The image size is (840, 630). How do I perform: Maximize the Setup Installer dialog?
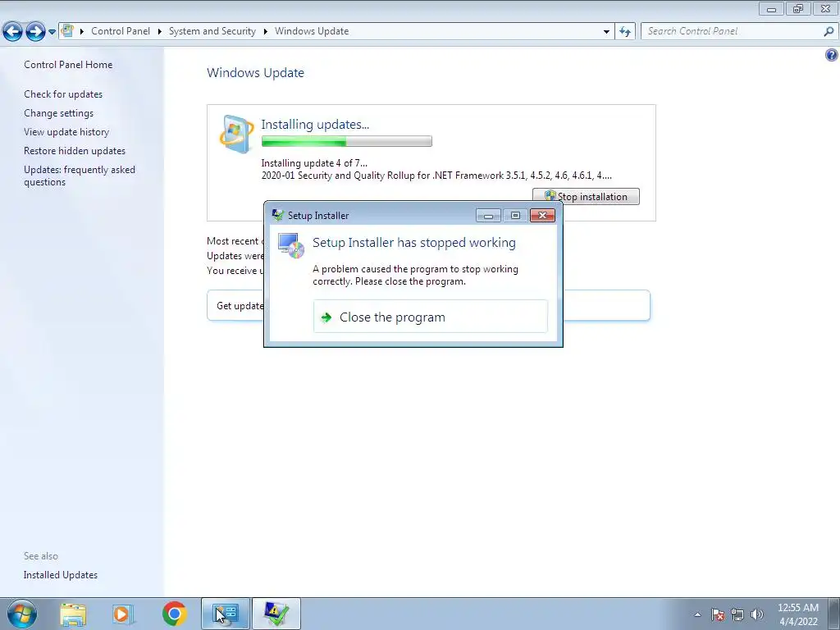point(515,216)
